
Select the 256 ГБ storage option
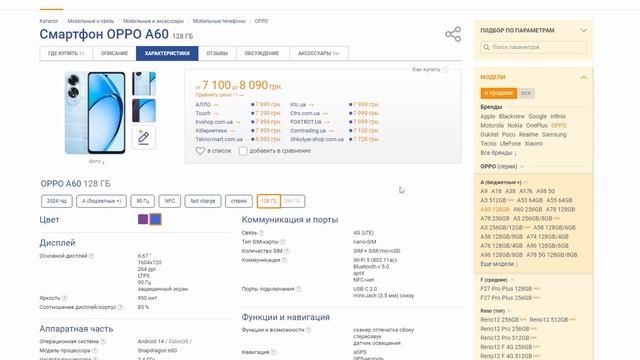pos(293,201)
